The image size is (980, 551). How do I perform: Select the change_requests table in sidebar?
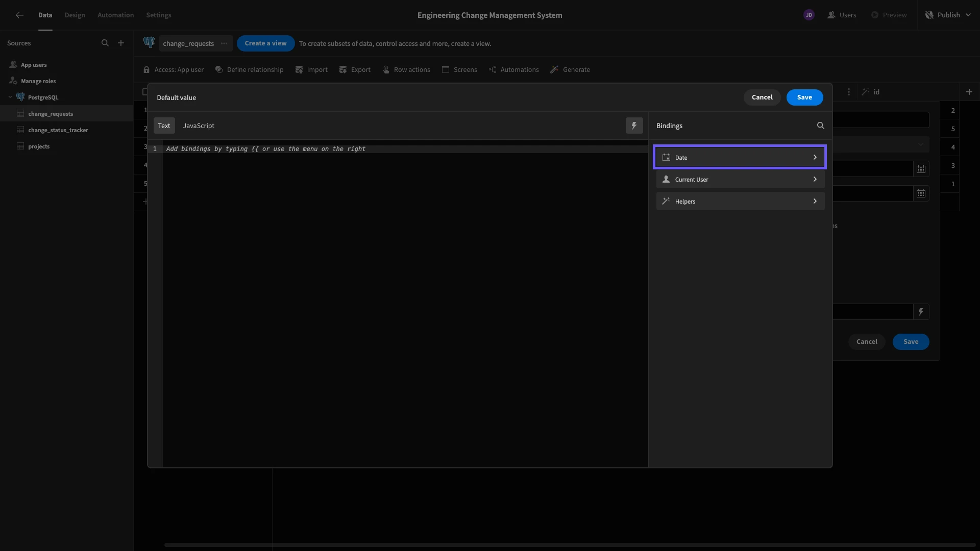point(66,114)
